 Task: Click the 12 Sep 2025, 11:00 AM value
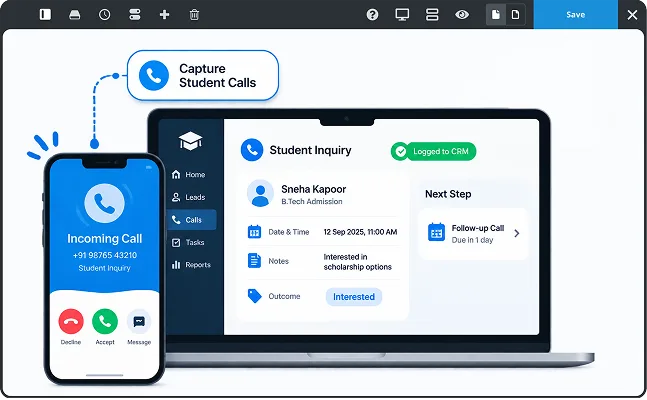pyautogui.click(x=360, y=232)
